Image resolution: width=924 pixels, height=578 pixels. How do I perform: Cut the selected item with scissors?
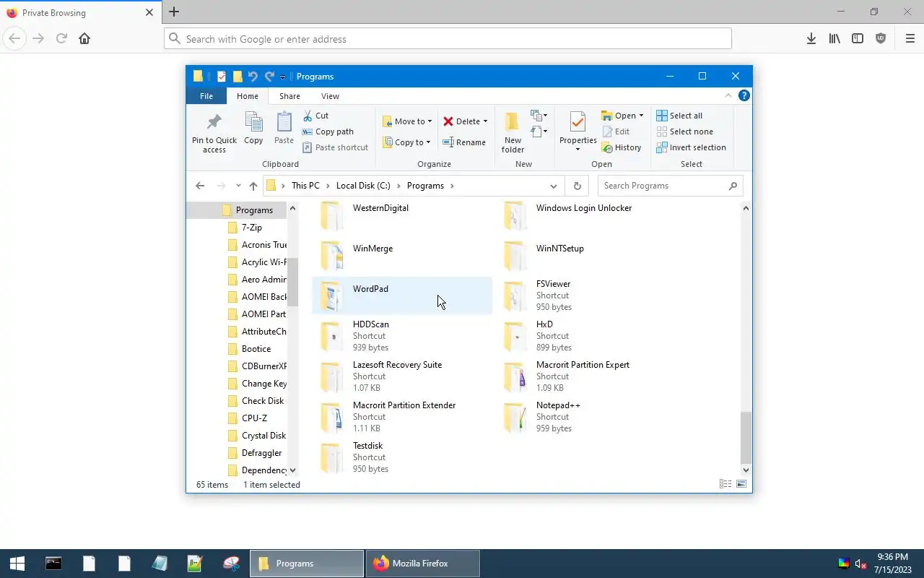click(x=315, y=116)
